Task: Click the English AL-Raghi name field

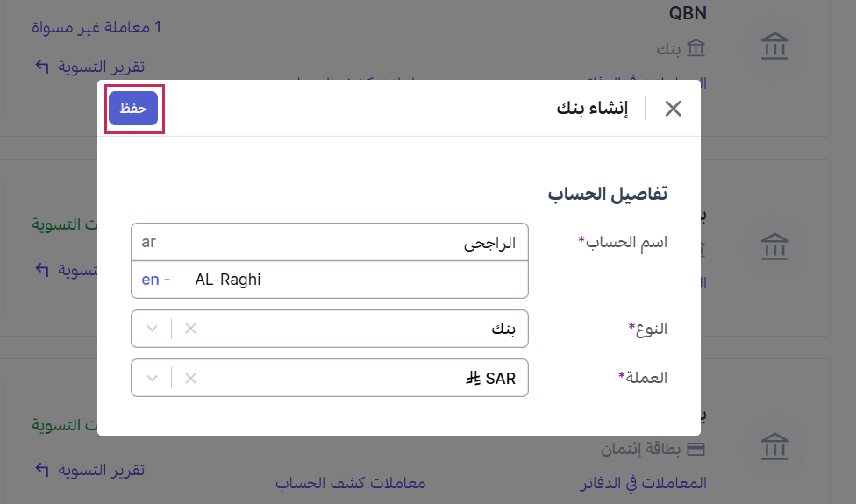Action: (x=330, y=280)
